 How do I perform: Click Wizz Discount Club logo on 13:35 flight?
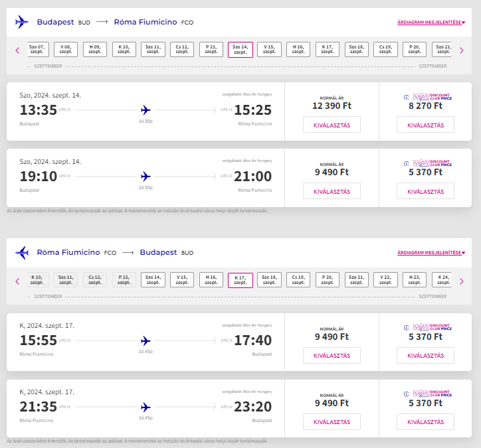pyautogui.click(x=428, y=97)
